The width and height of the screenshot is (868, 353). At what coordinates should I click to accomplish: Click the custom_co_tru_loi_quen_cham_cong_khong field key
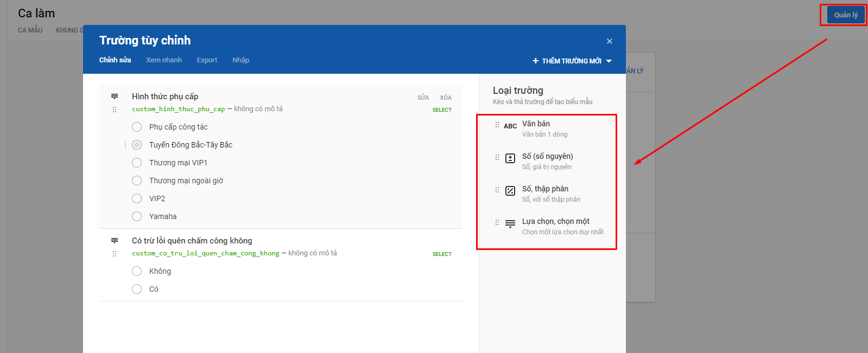[206, 253]
